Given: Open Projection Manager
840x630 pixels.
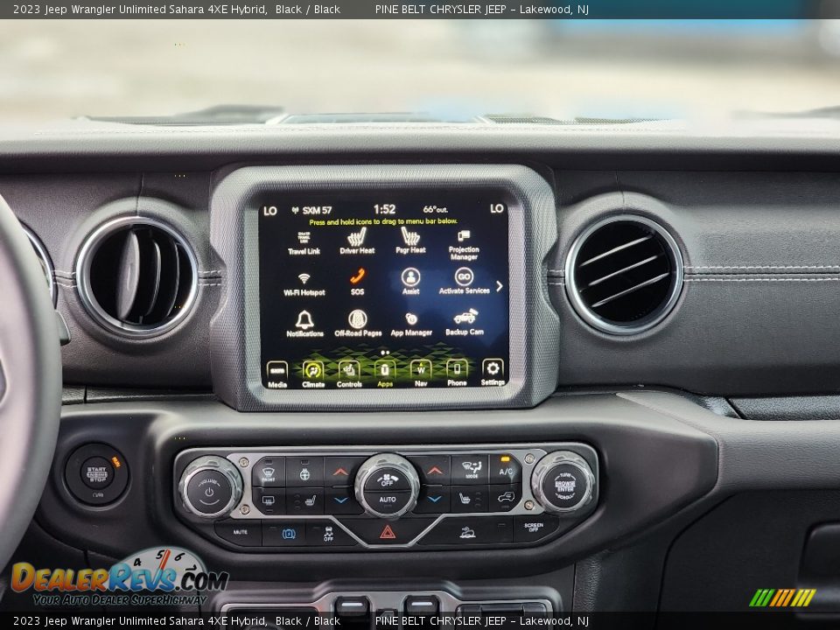Looking at the screenshot, I should pyautogui.click(x=464, y=245).
